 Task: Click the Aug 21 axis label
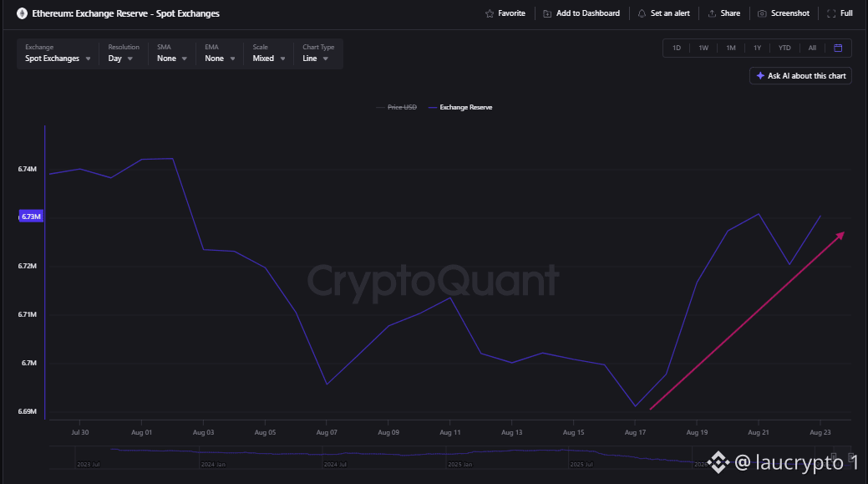click(759, 432)
